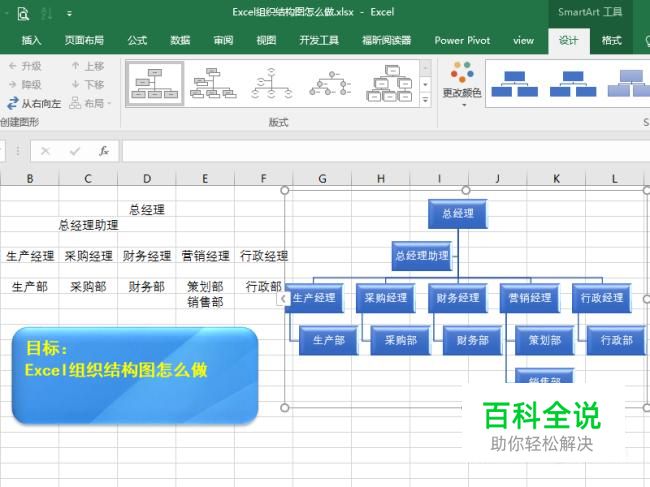This screenshot has width=650, height=487.
Task: Pick the half-circle organization chart layout
Action: click(x=272, y=84)
